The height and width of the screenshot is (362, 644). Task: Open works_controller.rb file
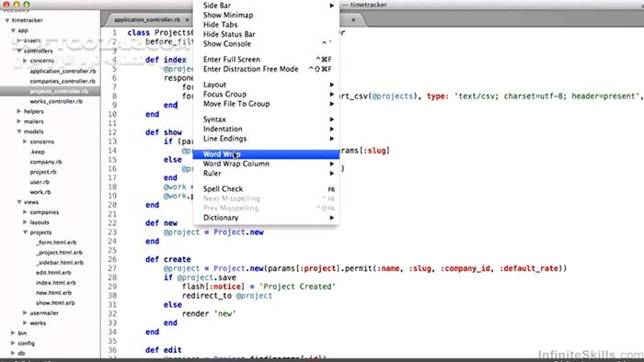click(56, 101)
